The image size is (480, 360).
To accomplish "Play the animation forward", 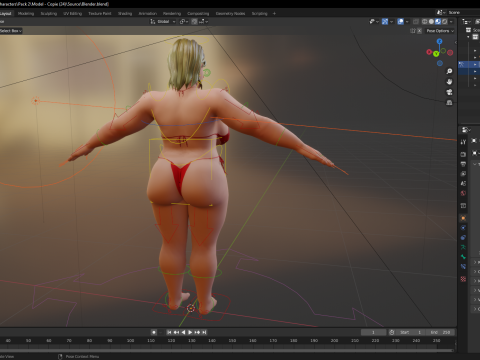I will tap(190, 332).
